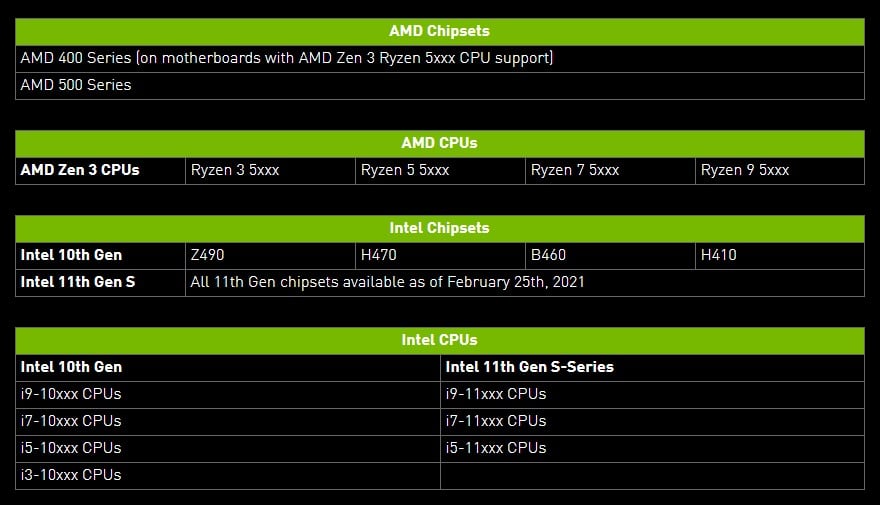Click the Intel Chipsets header bar
Viewport: 880px width, 505px height.
point(439,228)
